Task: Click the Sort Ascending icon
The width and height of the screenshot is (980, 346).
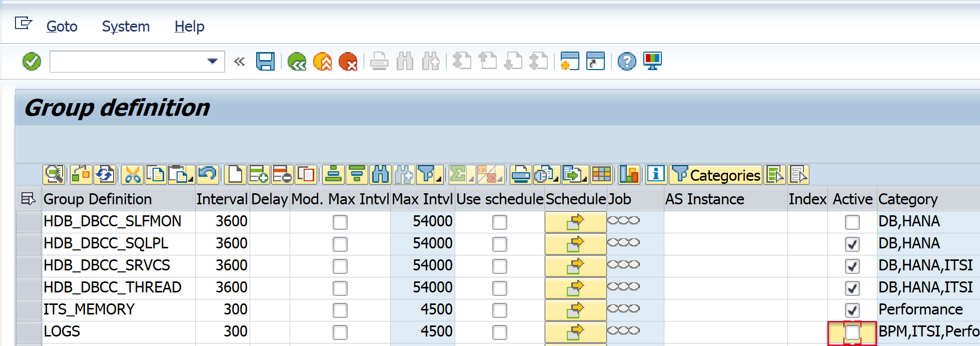Action: pos(333,175)
